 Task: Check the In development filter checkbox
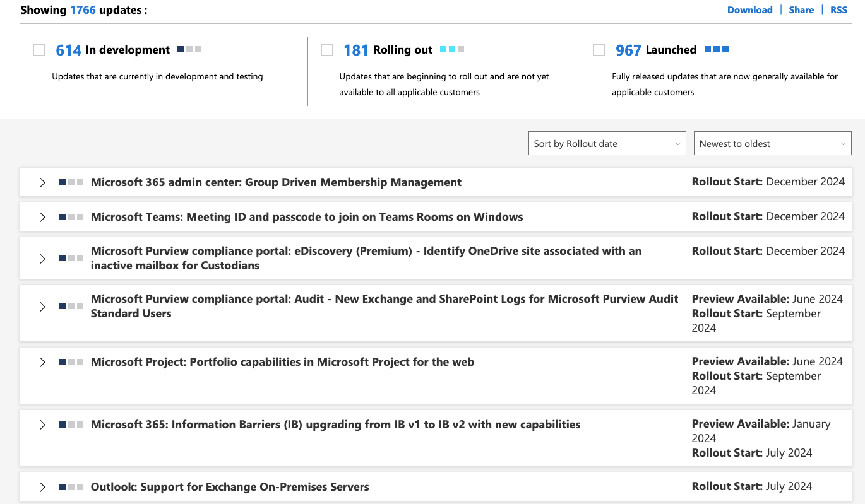pos(39,50)
